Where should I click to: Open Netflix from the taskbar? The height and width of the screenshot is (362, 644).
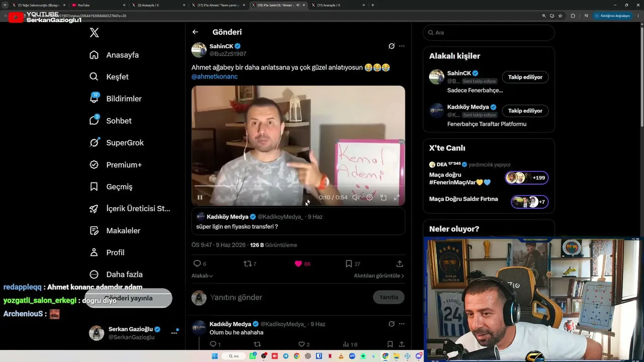pos(330,356)
